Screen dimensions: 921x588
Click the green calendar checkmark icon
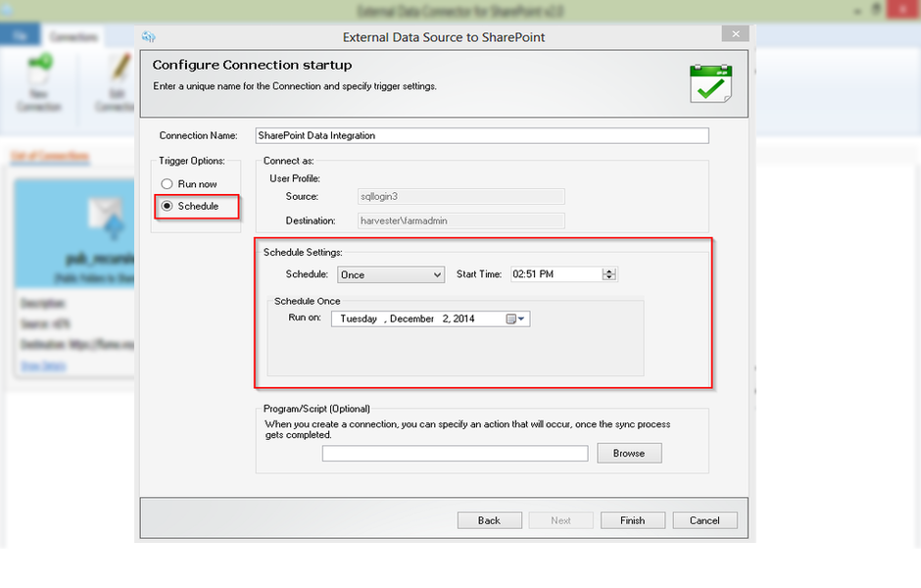(x=709, y=83)
